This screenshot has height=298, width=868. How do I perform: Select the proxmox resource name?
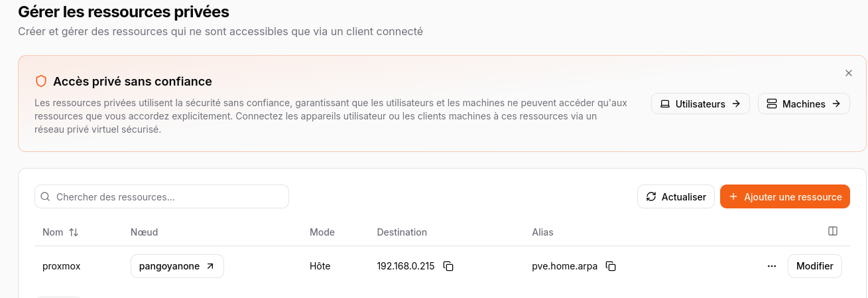(62, 266)
